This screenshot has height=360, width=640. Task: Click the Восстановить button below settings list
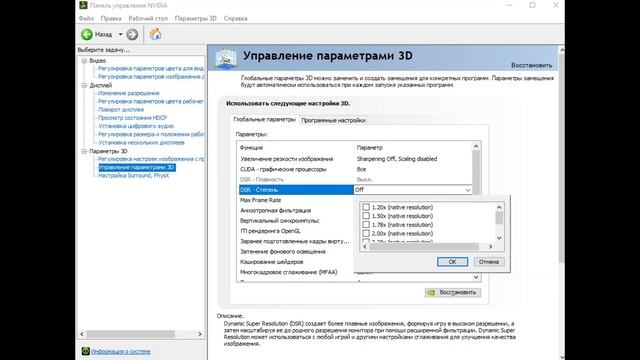(453, 293)
